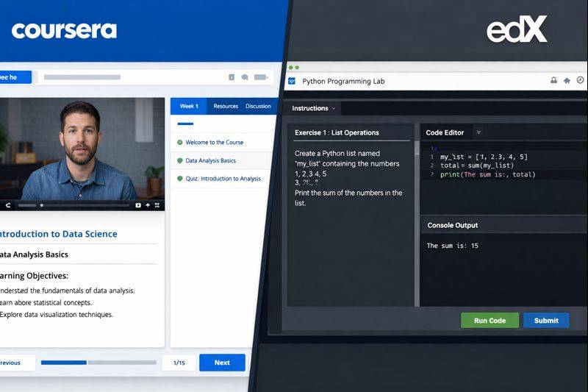Open the profile dropdown in Coursera header
The width and height of the screenshot is (588, 392).
pyautogui.click(x=262, y=77)
